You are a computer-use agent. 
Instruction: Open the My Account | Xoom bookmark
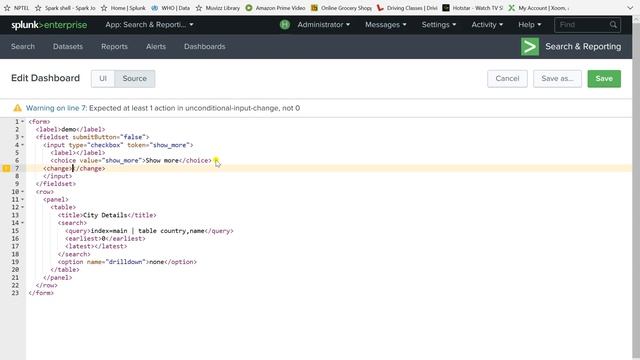tap(539, 8)
